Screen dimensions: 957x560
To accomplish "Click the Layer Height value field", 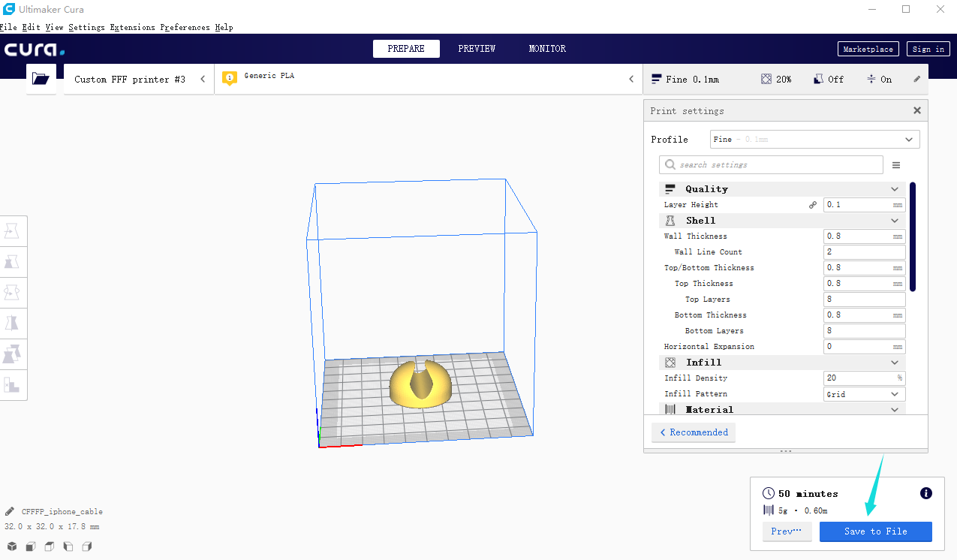I will (x=864, y=205).
